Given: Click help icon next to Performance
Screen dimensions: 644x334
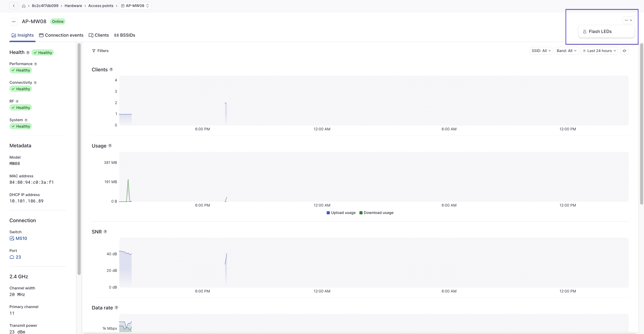Looking at the screenshot, I should click(35, 64).
